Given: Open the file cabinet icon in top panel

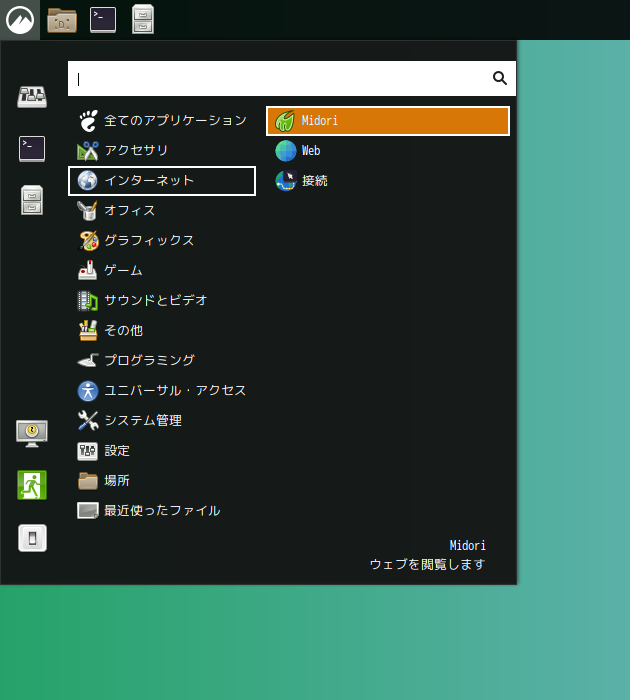Looking at the screenshot, I should coord(143,20).
